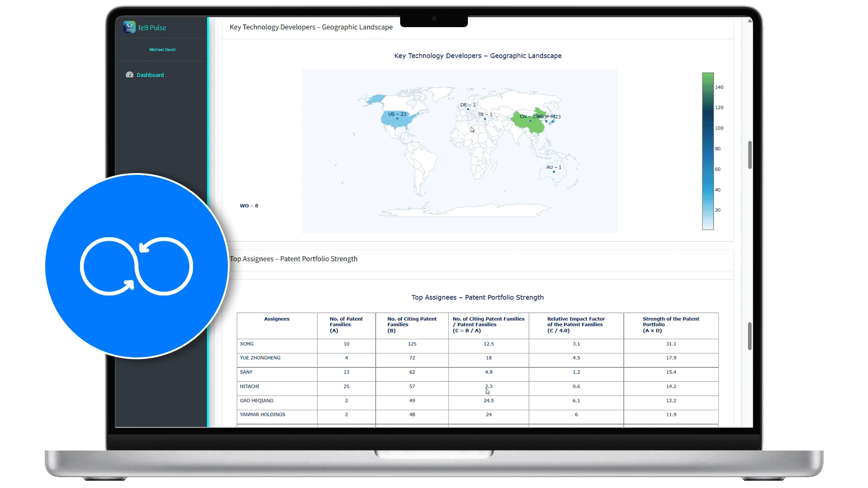The width and height of the screenshot is (868, 488).
Task: Click the WO – 8 label
Action: 249,206
